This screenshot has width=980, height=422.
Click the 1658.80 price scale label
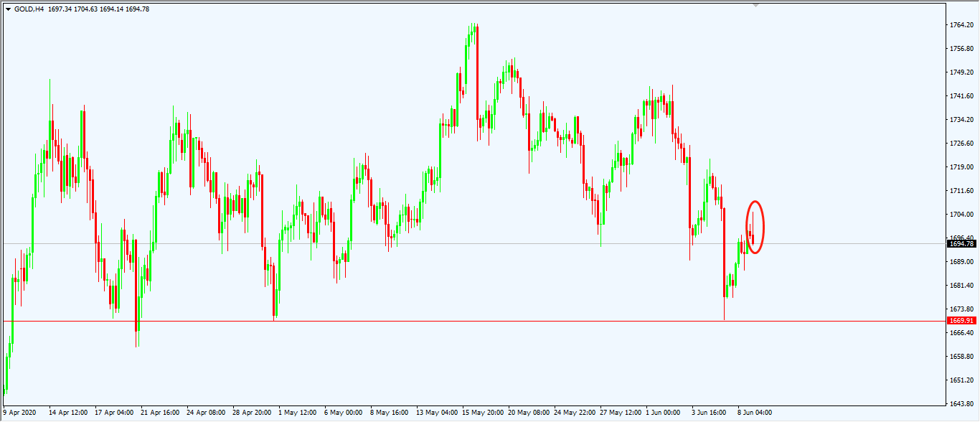coord(961,357)
